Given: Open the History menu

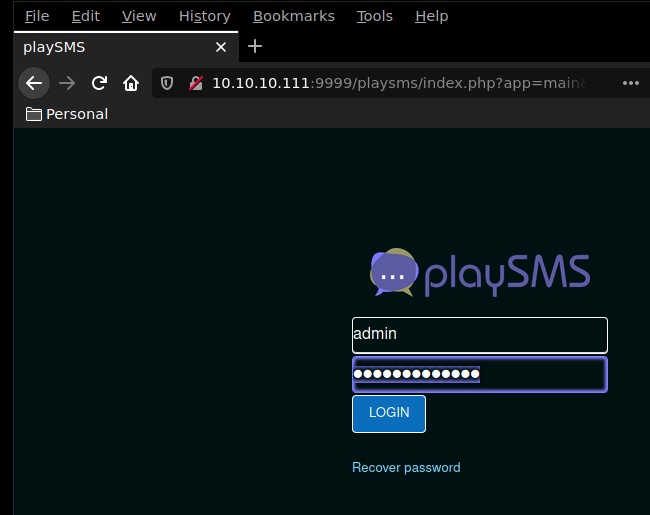Looking at the screenshot, I should 204,16.
